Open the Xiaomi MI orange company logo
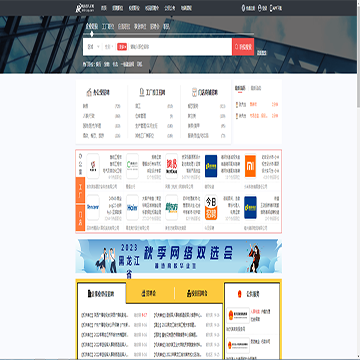360x360 pixels. point(250,166)
